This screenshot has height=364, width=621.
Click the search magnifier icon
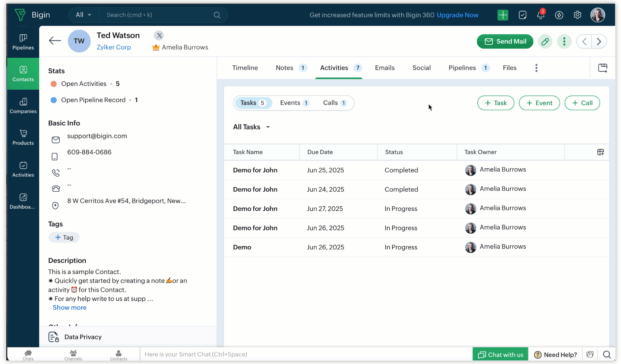point(217,15)
